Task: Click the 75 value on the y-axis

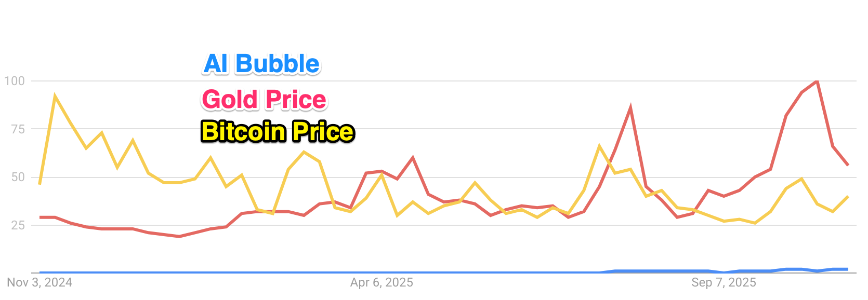Action: coord(18,129)
